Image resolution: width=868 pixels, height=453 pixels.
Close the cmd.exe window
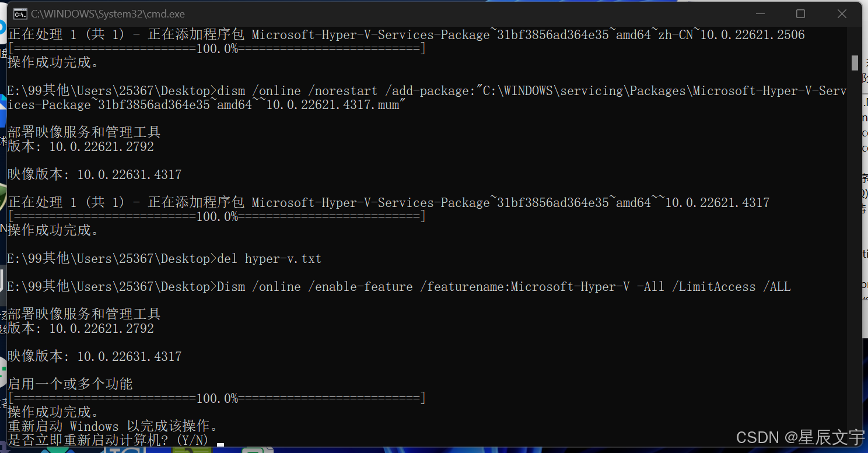point(842,13)
